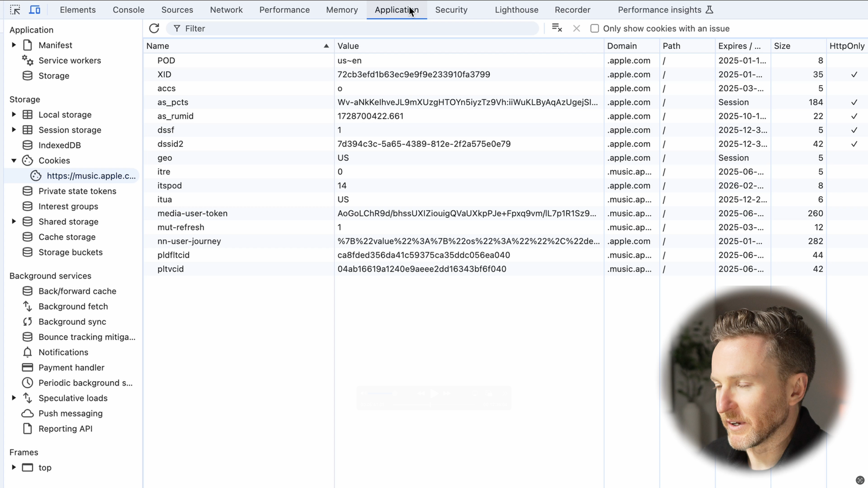Enable Only show cookies with an issue
The height and width of the screenshot is (488, 868).
pos(595,28)
